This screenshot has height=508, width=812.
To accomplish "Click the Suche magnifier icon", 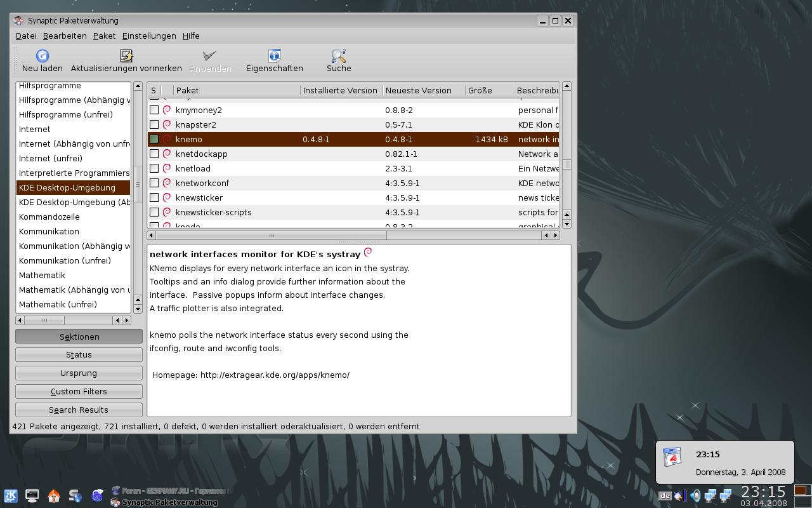I will point(339,56).
